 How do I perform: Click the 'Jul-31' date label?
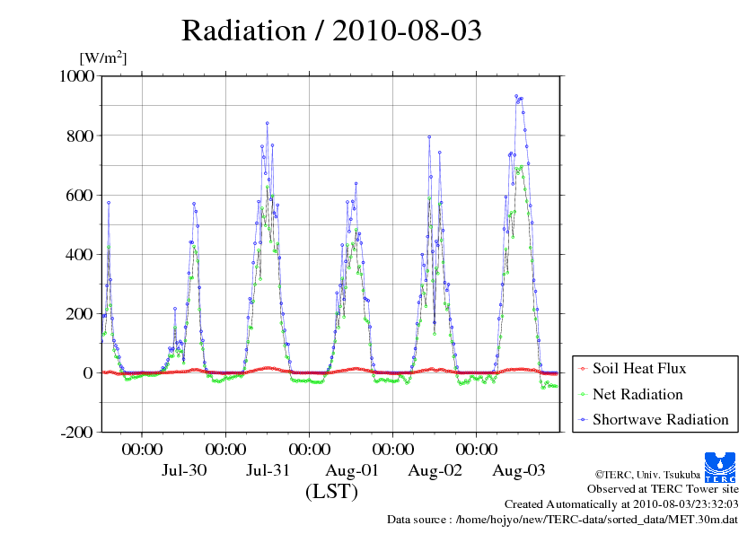coord(268,470)
